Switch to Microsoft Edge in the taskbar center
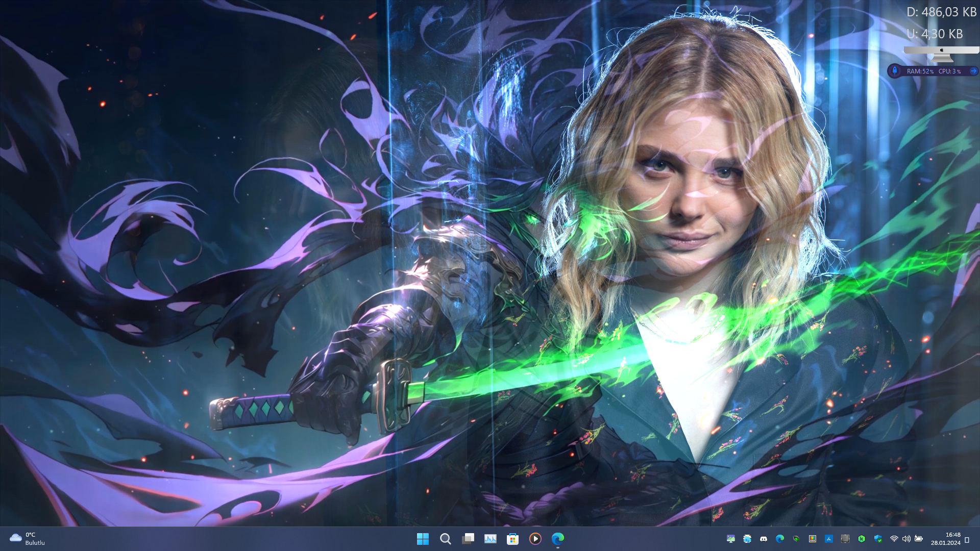980x551 pixels. pyautogui.click(x=557, y=539)
